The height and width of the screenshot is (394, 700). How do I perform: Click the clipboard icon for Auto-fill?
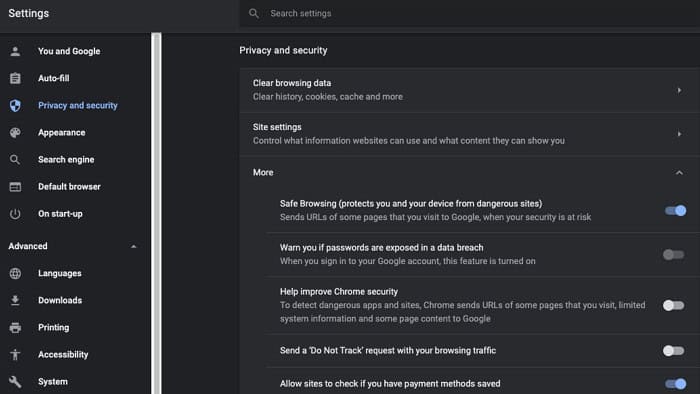(x=15, y=78)
